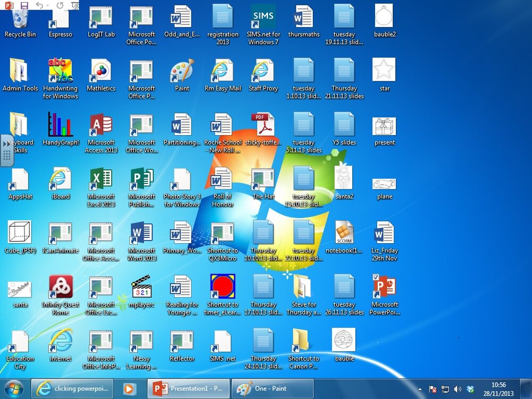Select the iBoard shortcut icon
The width and height of the screenshot is (532, 399).
coord(60,178)
